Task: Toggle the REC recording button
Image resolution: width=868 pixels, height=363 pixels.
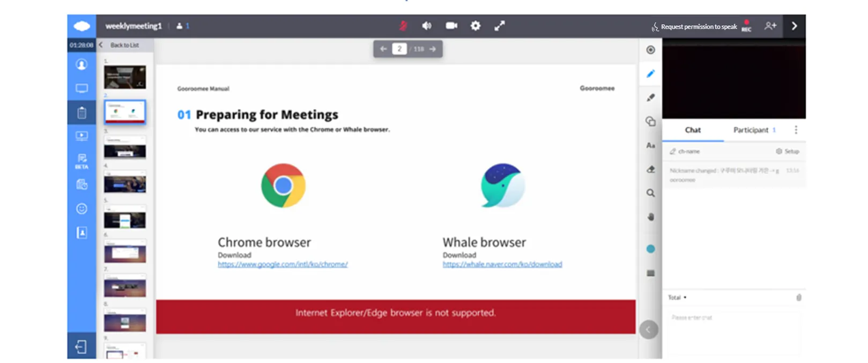Action: [746, 26]
